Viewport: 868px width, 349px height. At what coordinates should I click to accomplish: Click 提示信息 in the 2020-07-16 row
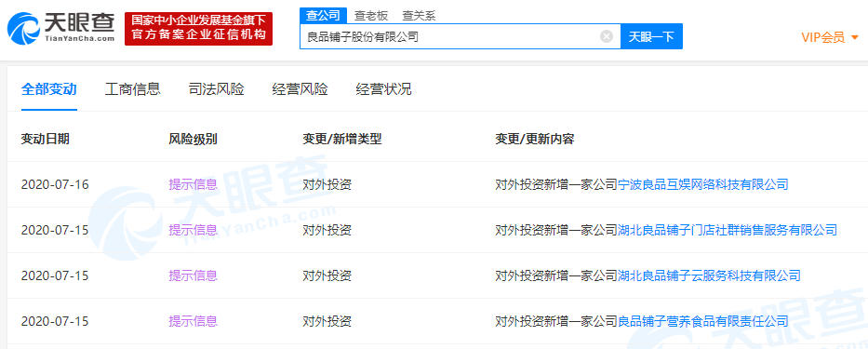coord(194,184)
